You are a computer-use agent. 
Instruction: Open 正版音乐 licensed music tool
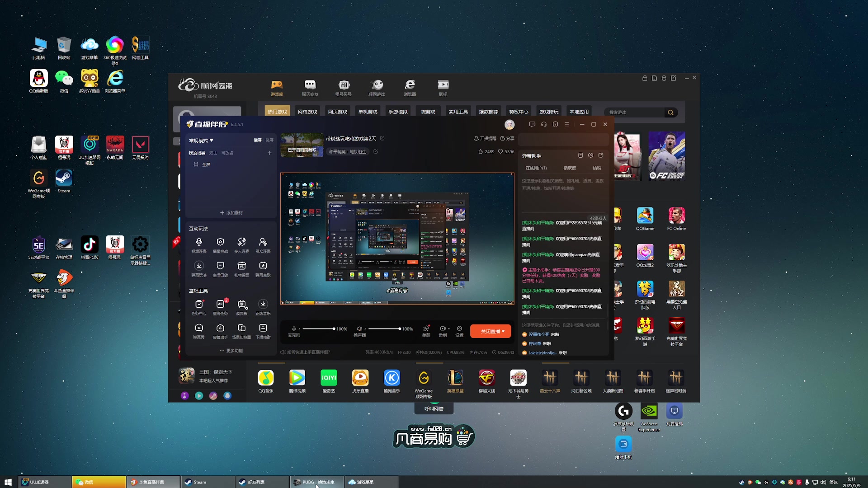[x=263, y=307]
